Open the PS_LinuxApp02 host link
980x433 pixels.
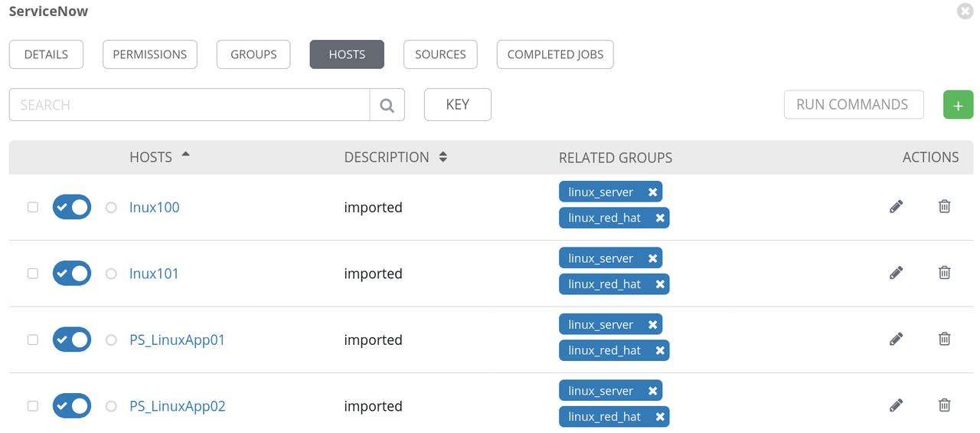coord(178,406)
